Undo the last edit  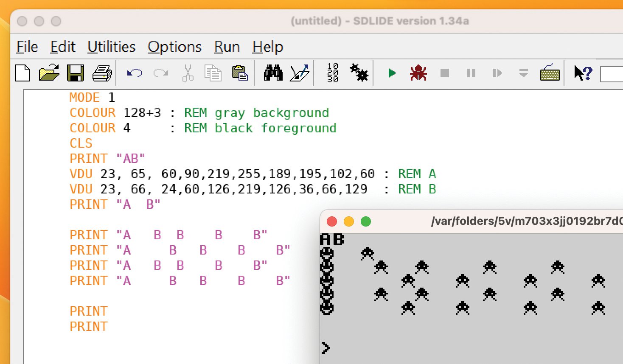[135, 73]
